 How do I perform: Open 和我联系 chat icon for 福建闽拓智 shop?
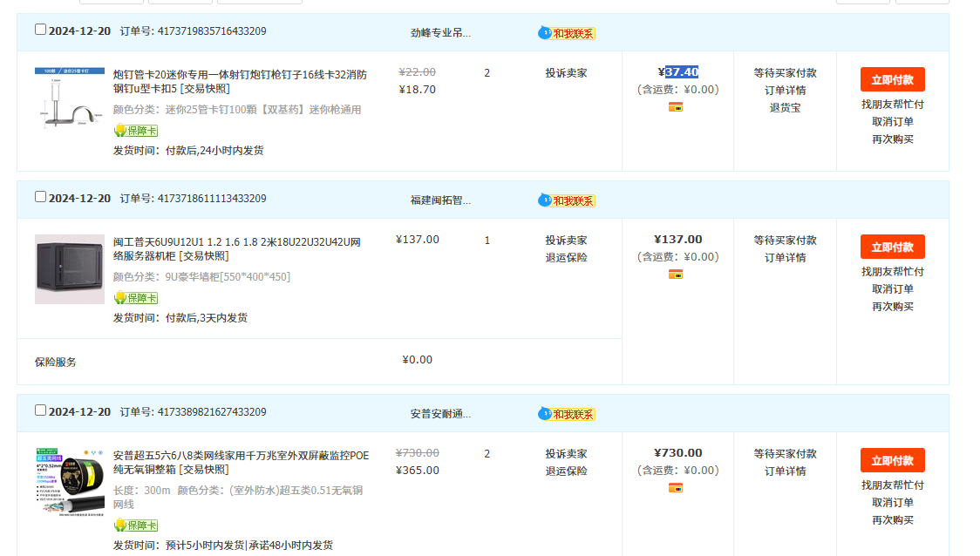click(567, 200)
